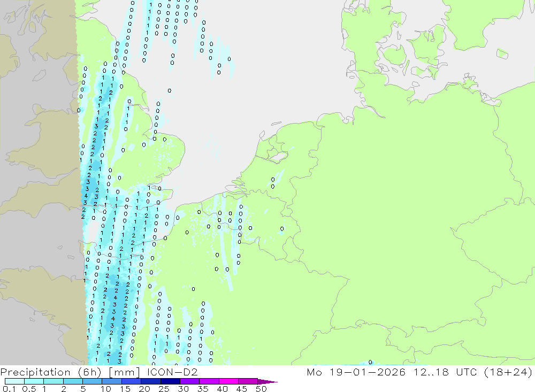Click the '50' legend scale value

(262, 389)
